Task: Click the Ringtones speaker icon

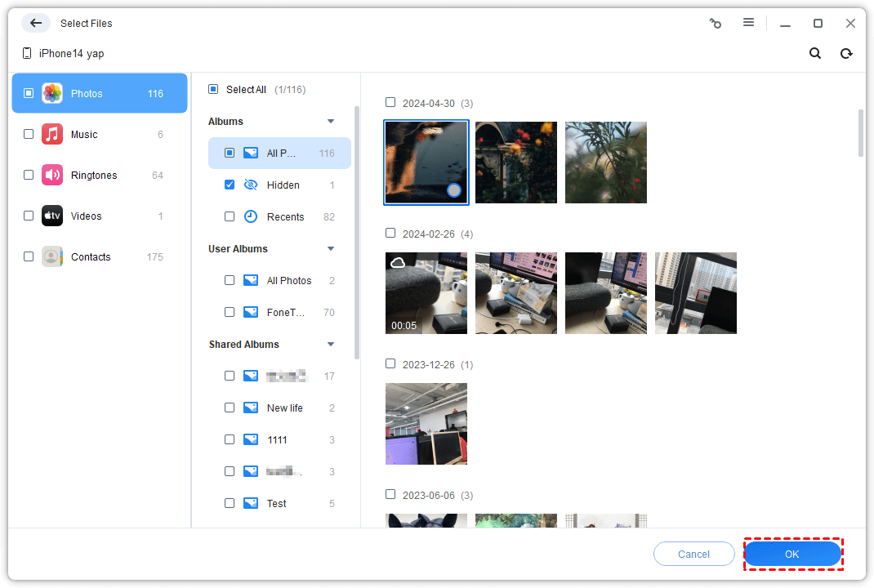Action: coord(52,175)
